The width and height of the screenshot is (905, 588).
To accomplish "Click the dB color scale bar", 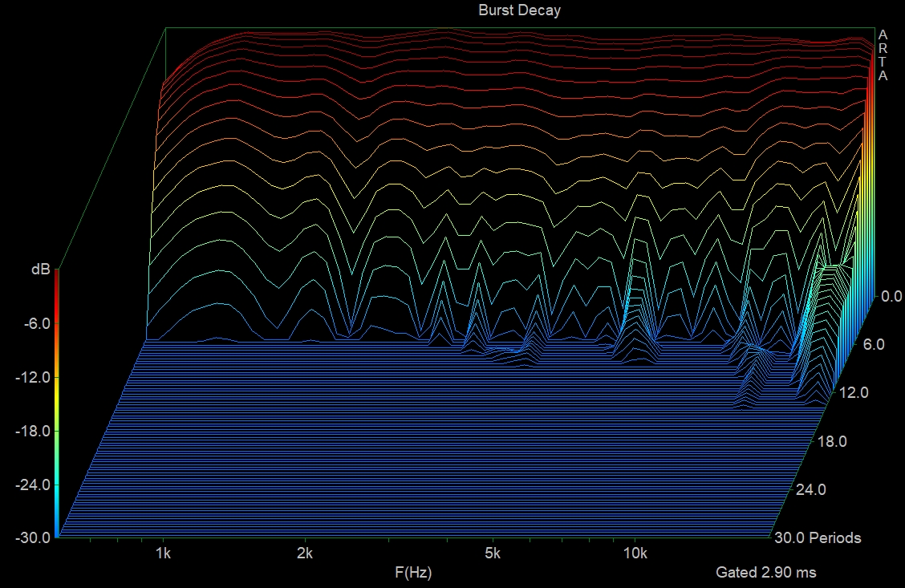I will tap(56, 403).
